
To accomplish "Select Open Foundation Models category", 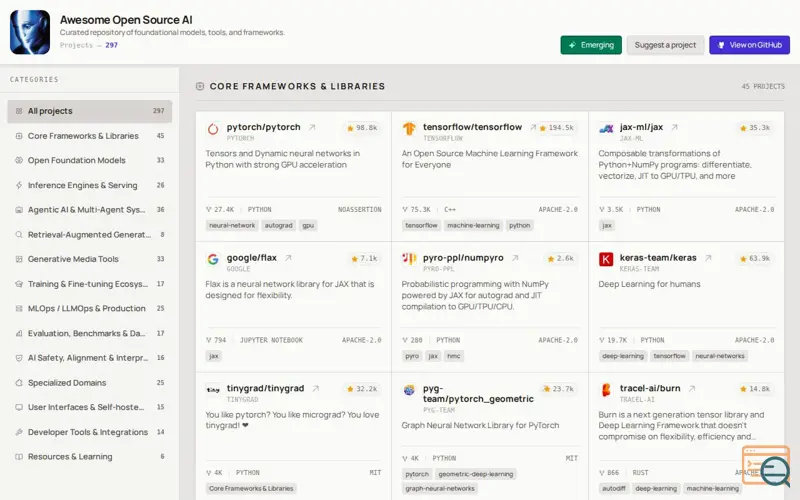I will click(90, 160).
